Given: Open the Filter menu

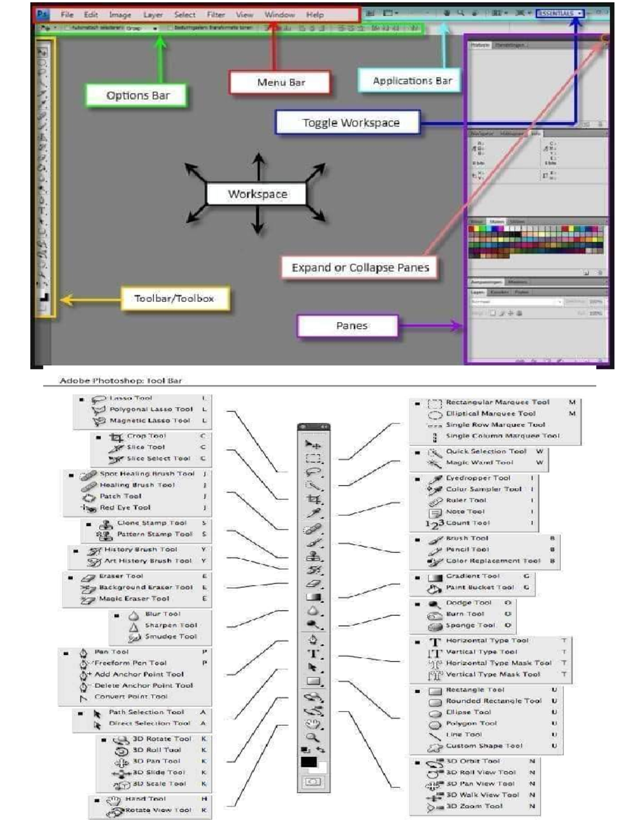Looking at the screenshot, I should (216, 14).
